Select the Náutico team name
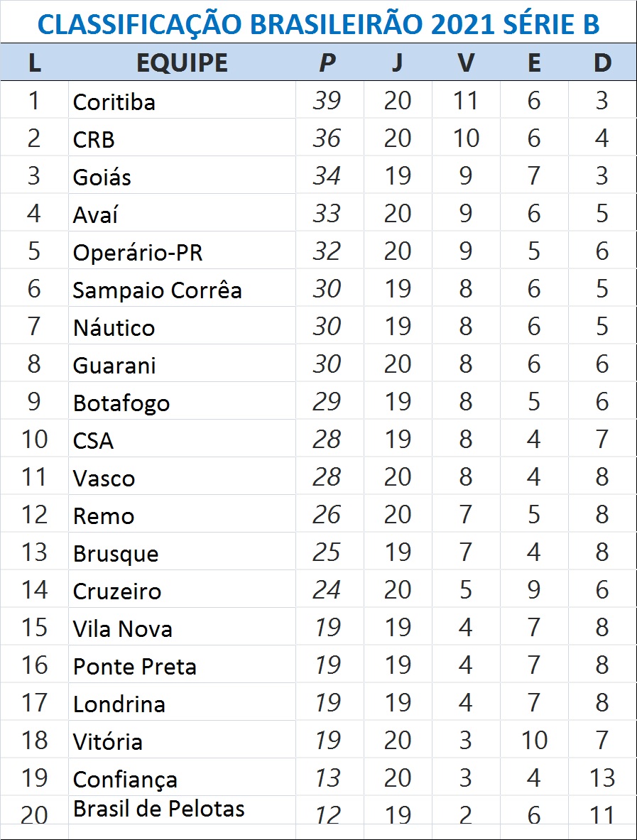This screenshot has height=840, width=637. tap(114, 327)
